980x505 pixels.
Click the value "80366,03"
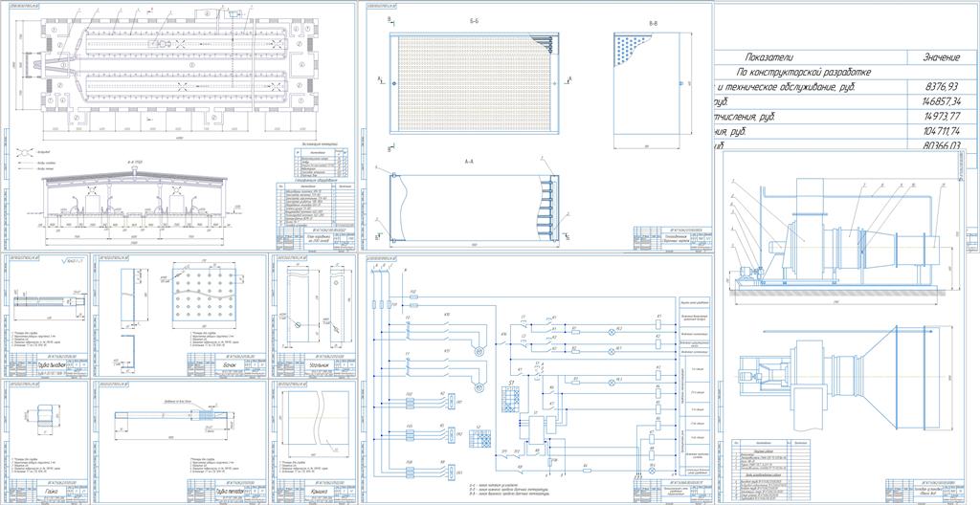pos(941,145)
